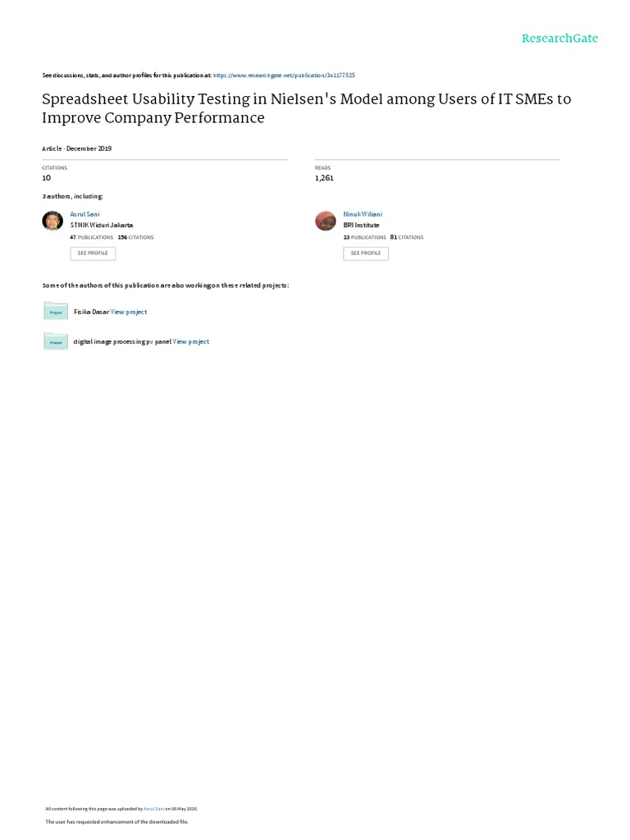Click the Fisika Dasar project folder icon
630x840 pixels.
[56, 311]
